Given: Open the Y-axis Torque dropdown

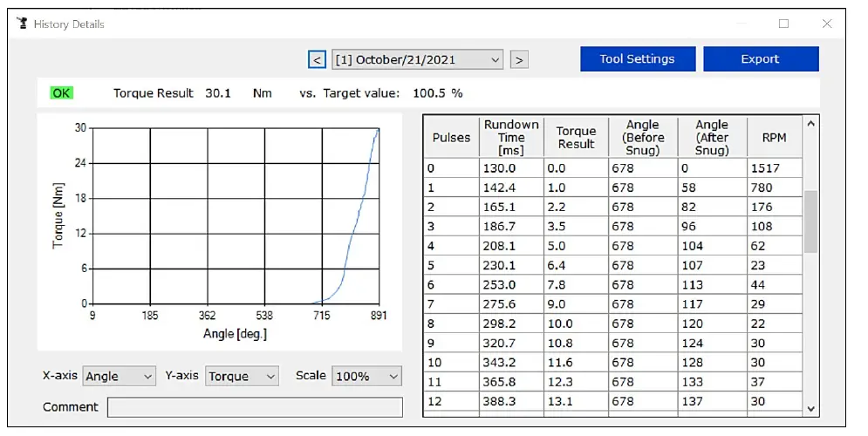Looking at the screenshot, I should (x=242, y=377).
